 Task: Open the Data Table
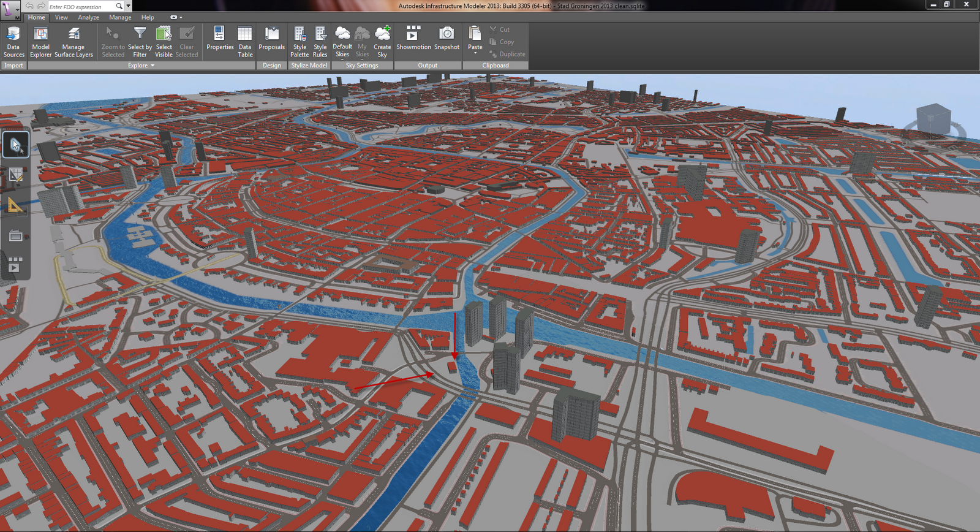pyautogui.click(x=245, y=42)
